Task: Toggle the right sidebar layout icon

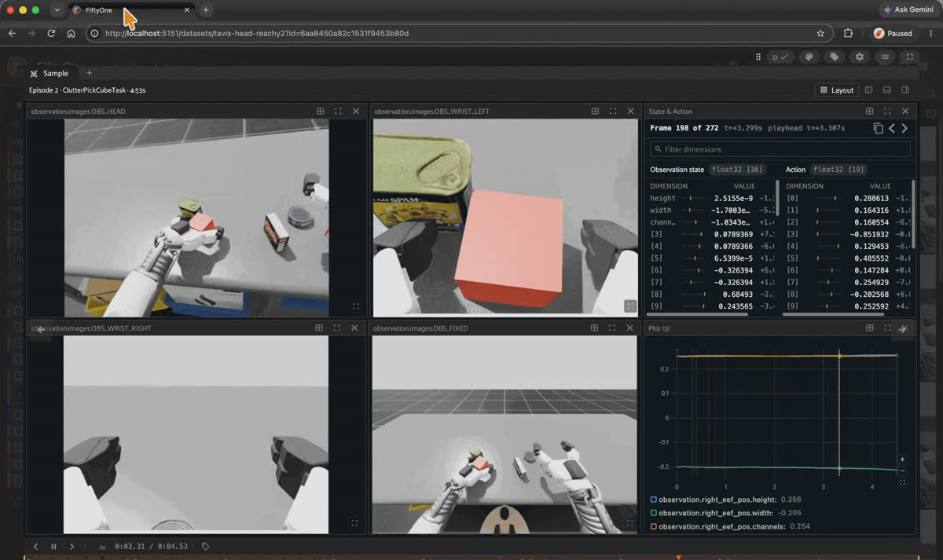Action: coord(905,90)
